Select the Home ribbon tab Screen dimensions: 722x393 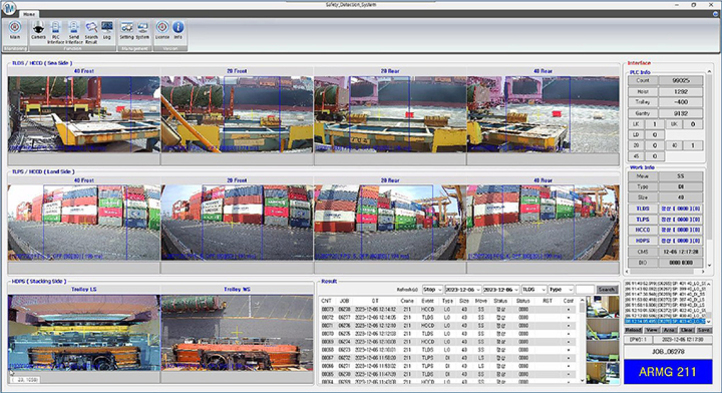pyautogui.click(x=29, y=14)
